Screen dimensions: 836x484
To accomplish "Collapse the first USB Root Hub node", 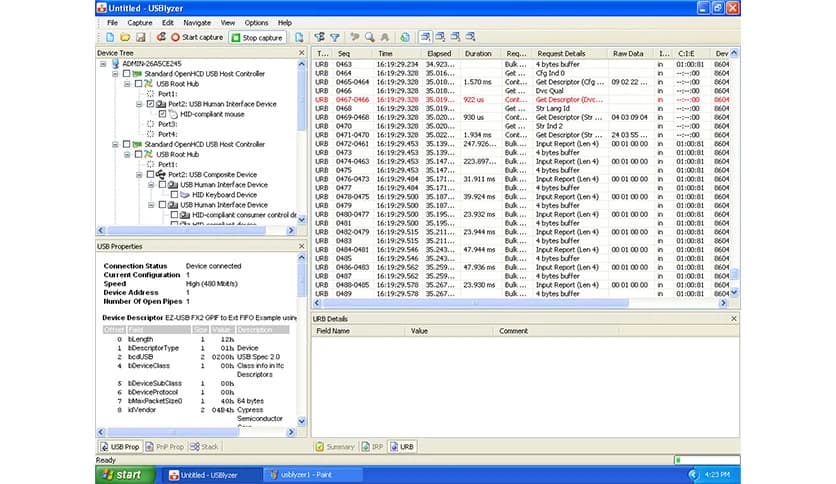I will point(126,84).
